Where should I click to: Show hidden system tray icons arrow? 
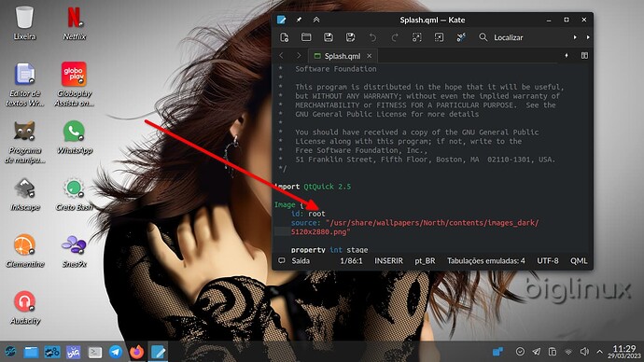point(599,352)
